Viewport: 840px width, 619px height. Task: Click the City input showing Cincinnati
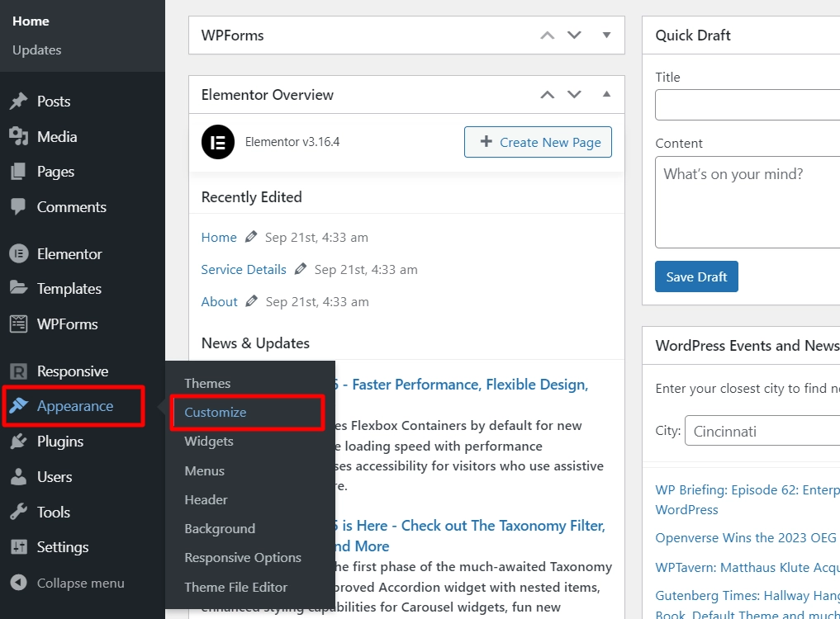click(x=762, y=431)
